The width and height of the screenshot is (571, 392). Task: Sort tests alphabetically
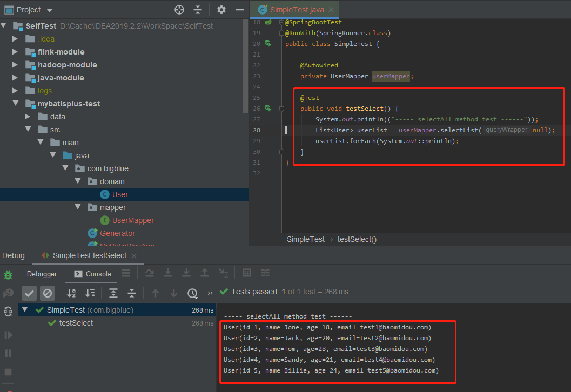click(x=71, y=293)
